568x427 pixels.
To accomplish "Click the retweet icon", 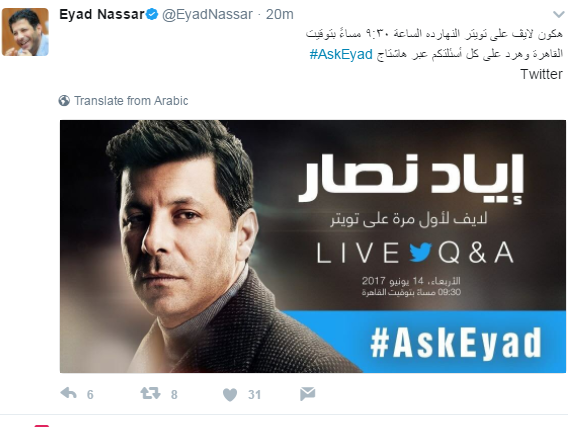I will (x=150, y=393).
